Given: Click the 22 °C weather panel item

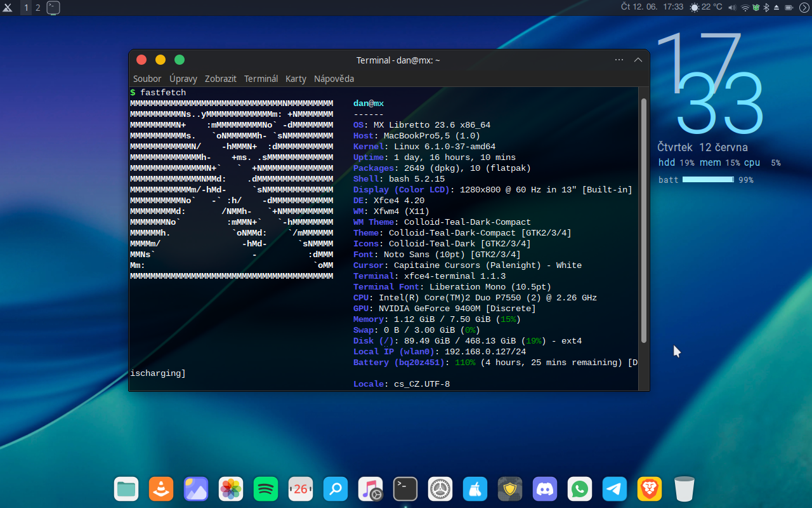Looking at the screenshot, I should click(706, 7).
